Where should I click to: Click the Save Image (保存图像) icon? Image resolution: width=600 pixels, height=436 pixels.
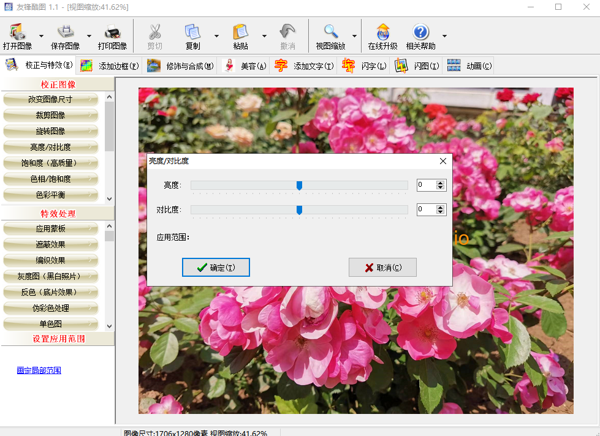tap(65, 32)
